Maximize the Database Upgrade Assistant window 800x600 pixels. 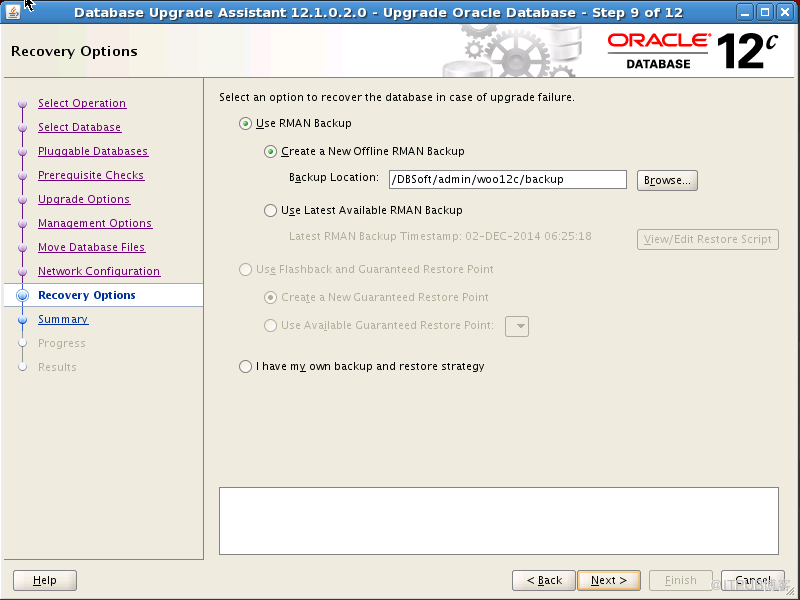coord(765,12)
